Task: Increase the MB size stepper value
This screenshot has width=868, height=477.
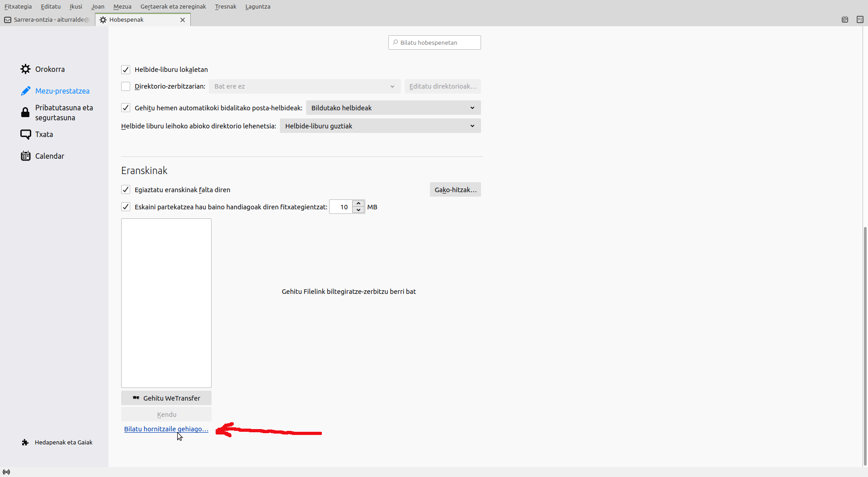Action: click(x=359, y=203)
